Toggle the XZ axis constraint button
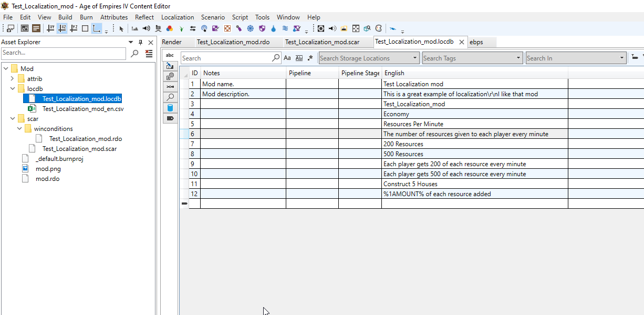Screen dimensions: 644x315 62,28
